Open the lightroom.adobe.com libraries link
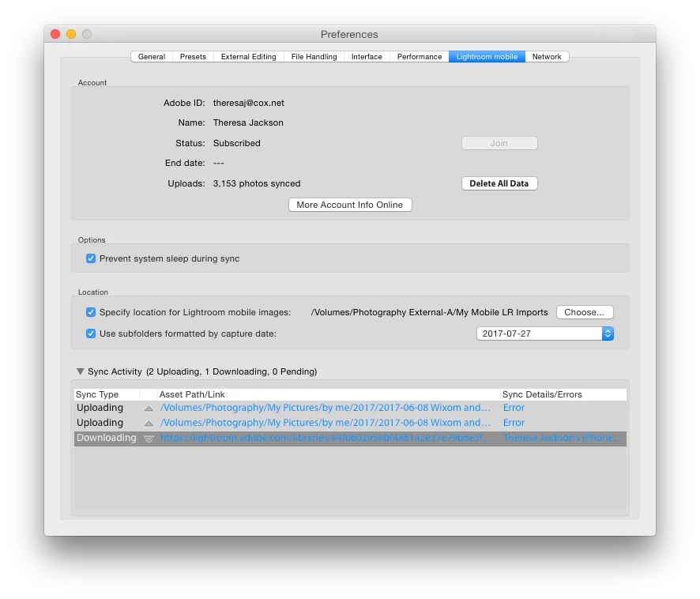 point(326,438)
